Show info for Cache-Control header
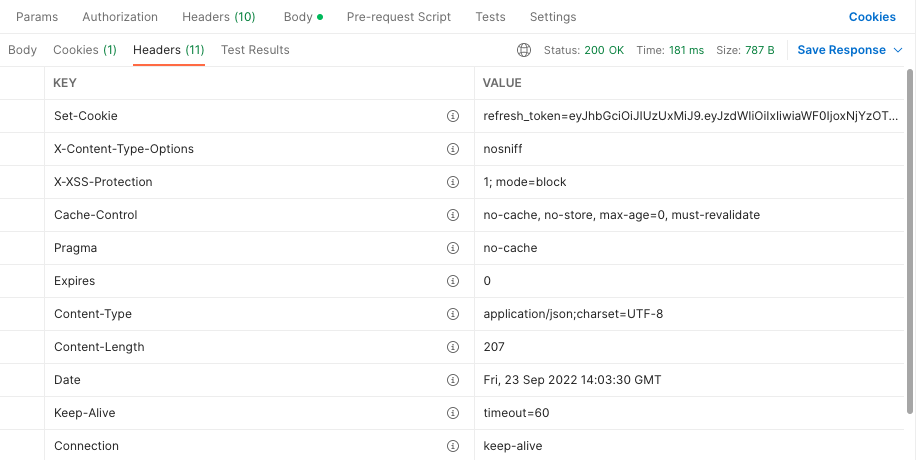 pyautogui.click(x=452, y=215)
